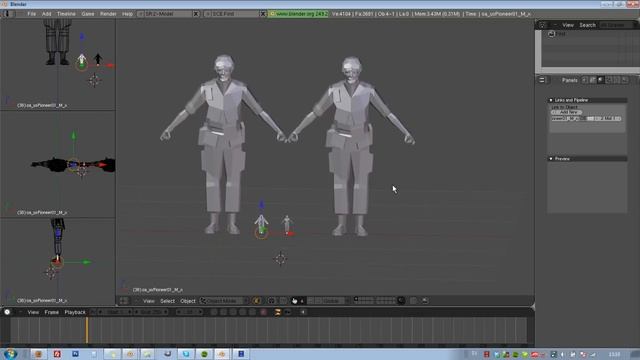Open the timeline Playback menu

coord(75,312)
